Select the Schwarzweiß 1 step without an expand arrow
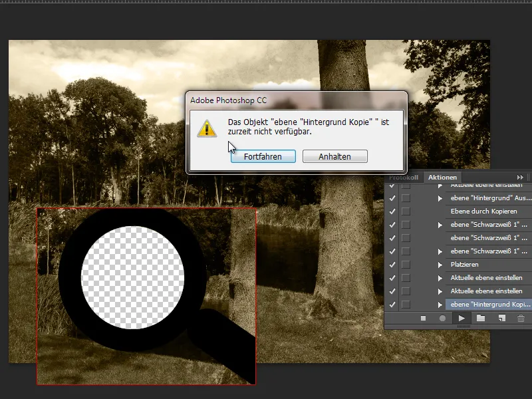The image size is (532, 399). (x=489, y=238)
